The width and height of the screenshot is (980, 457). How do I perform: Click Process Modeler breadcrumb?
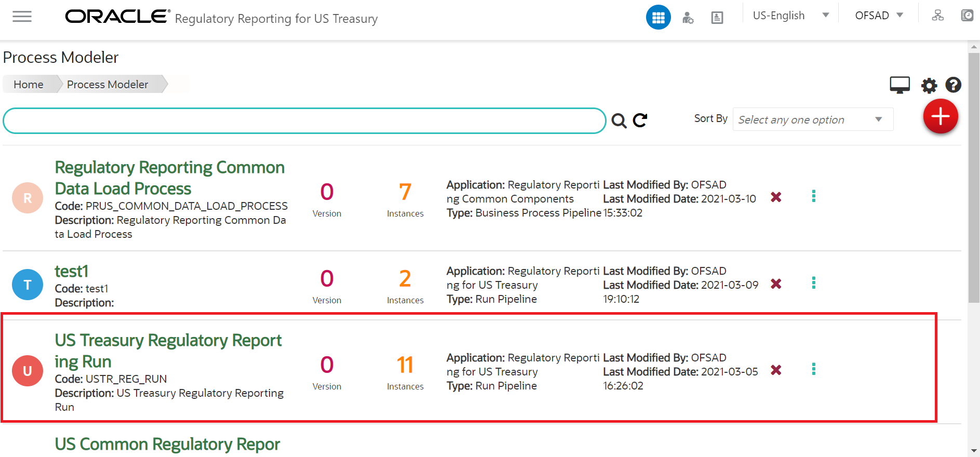click(108, 84)
